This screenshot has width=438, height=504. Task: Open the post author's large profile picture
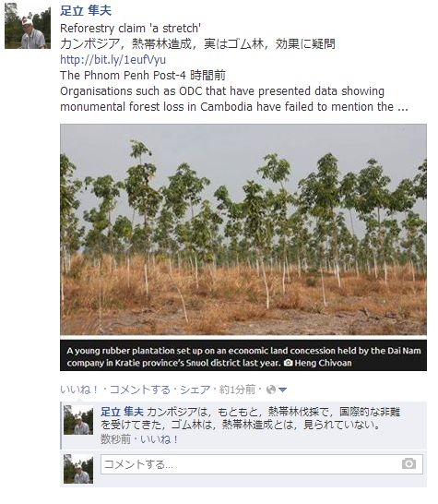tap(28, 26)
